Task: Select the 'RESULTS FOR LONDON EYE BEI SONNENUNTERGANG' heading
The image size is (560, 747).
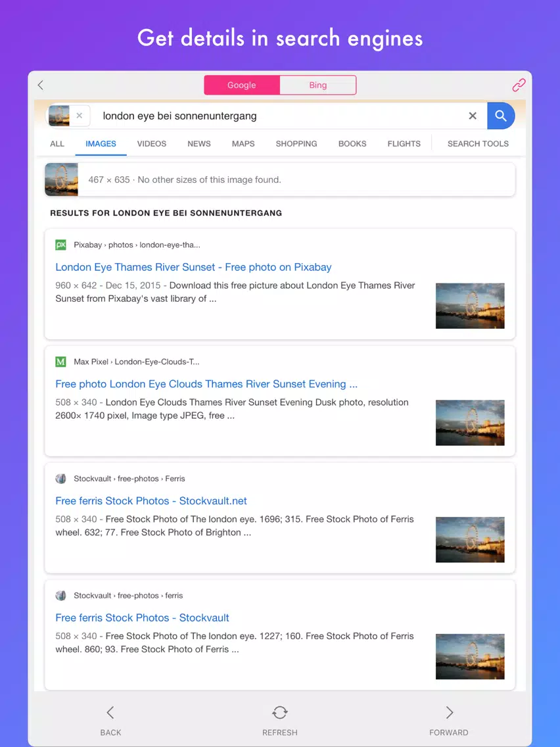Action: click(x=166, y=213)
